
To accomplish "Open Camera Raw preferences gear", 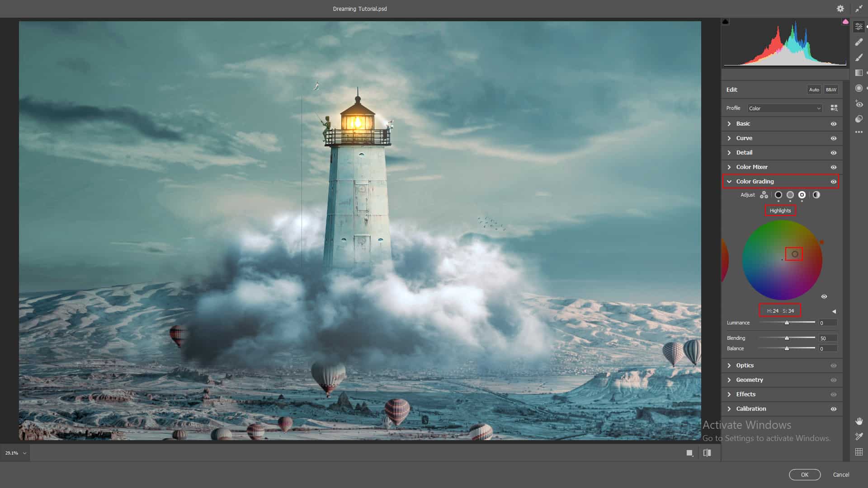I will click(840, 9).
